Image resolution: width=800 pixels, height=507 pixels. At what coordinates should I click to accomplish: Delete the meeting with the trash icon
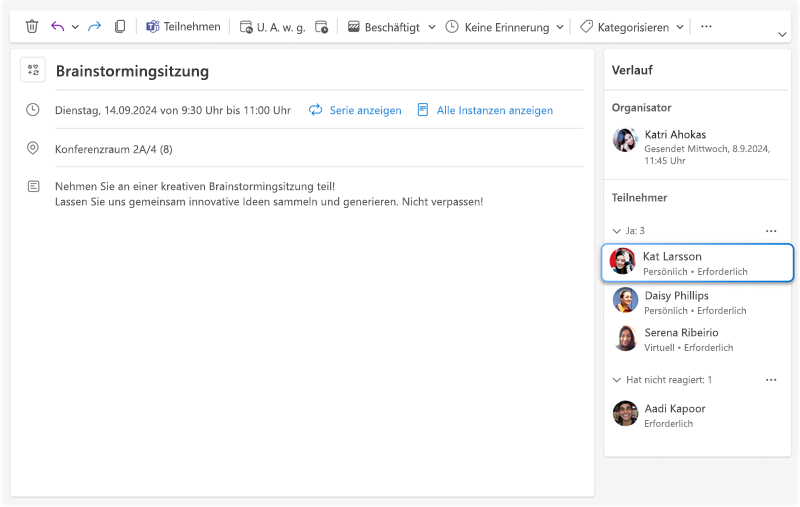(32, 26)
